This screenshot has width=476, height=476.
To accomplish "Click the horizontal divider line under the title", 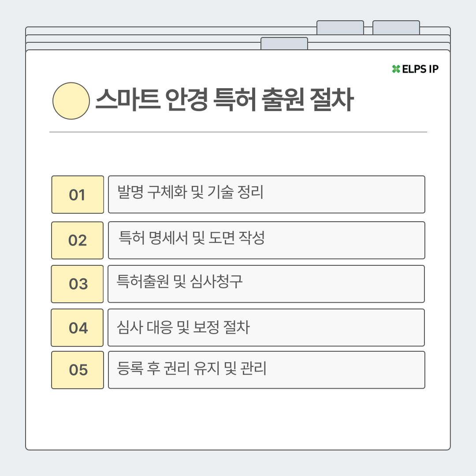I will (238, 132).
